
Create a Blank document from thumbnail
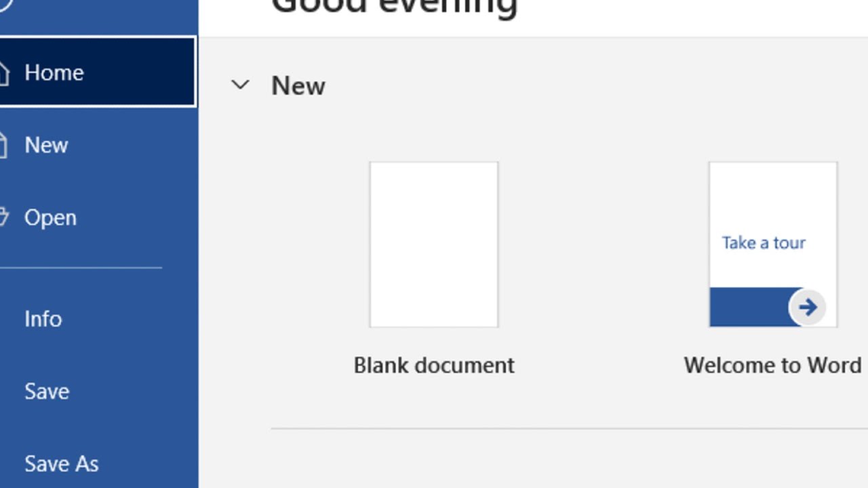[434, 245]
